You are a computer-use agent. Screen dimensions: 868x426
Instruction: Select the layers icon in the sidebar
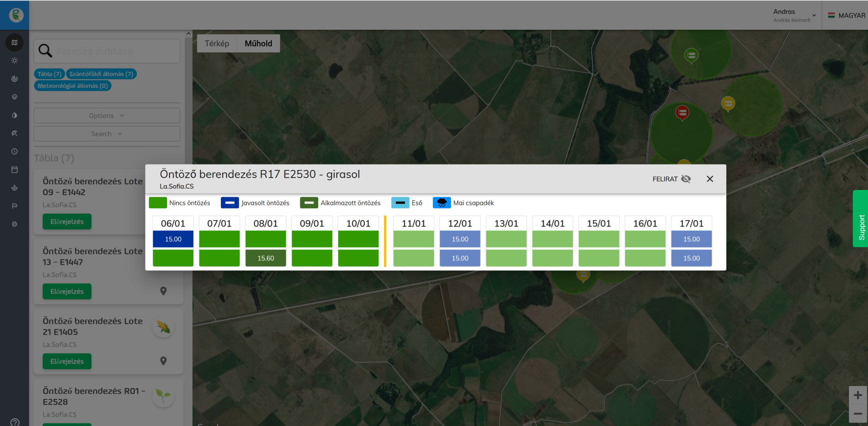(14, 97)
